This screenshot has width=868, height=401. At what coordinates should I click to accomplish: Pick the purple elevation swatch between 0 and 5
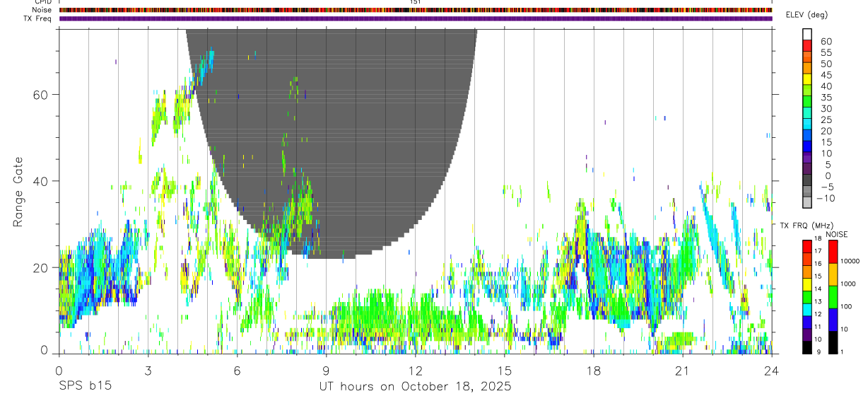(x=807, y=170)
